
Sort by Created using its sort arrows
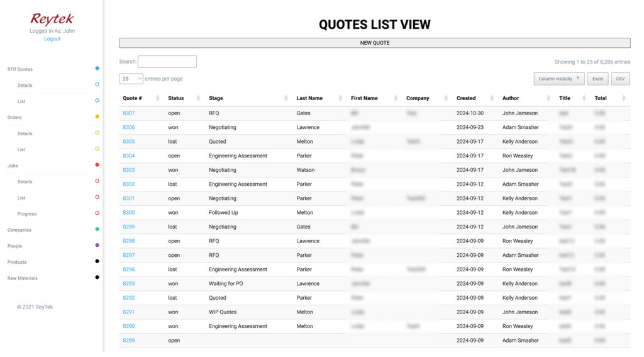click(492, 98)
